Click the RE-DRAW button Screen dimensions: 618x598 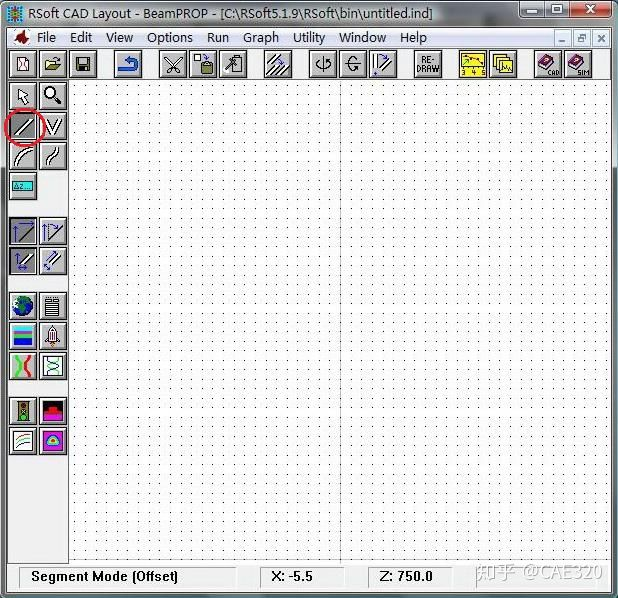(428, 64)
